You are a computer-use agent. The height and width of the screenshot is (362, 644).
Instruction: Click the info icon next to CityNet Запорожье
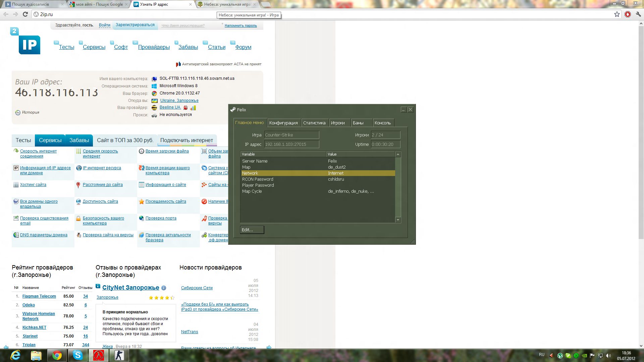[164, 288]
